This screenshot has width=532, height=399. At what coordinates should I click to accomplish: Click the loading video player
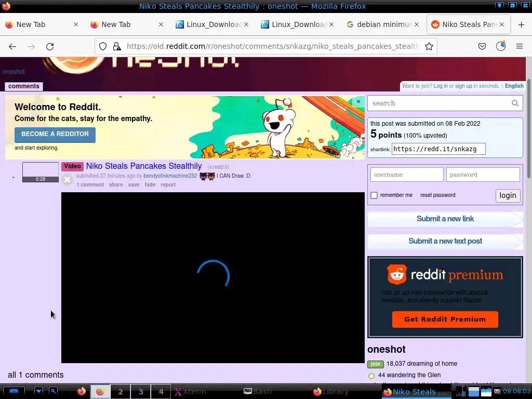point(212,277)
